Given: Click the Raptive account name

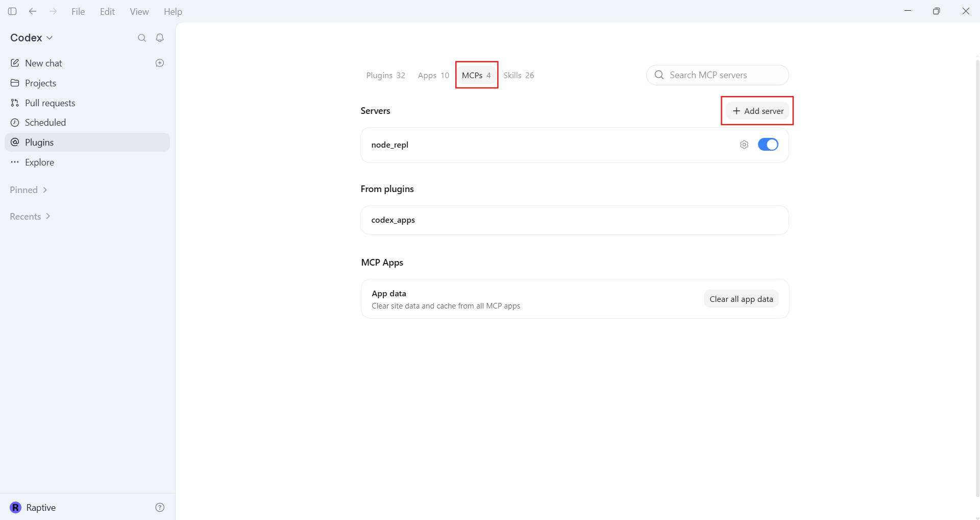Looking at the screenshot, I should (41, 507).
